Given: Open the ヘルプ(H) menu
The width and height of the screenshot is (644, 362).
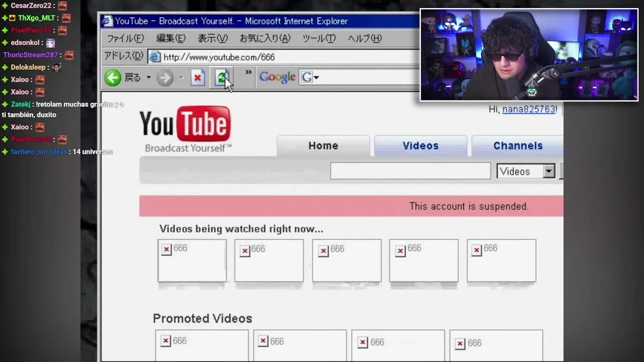Looking at the screenshot, I should pyautogui.click(x=365, y=38).
